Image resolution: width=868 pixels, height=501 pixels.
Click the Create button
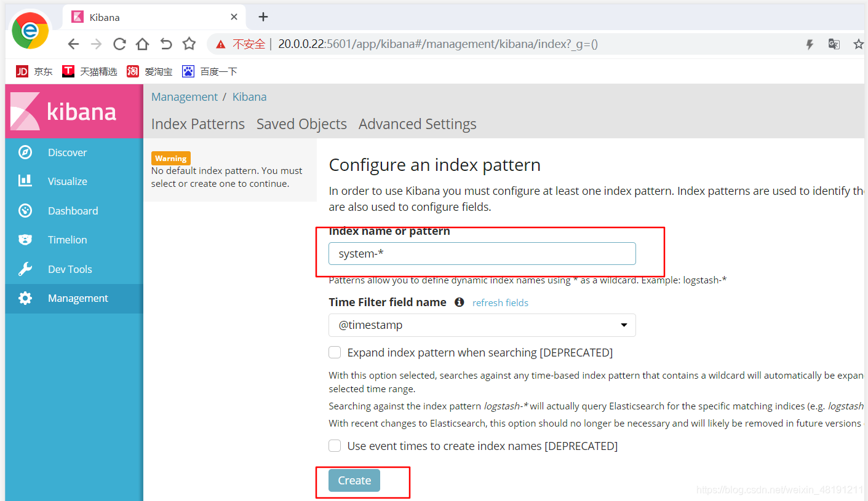354,481
